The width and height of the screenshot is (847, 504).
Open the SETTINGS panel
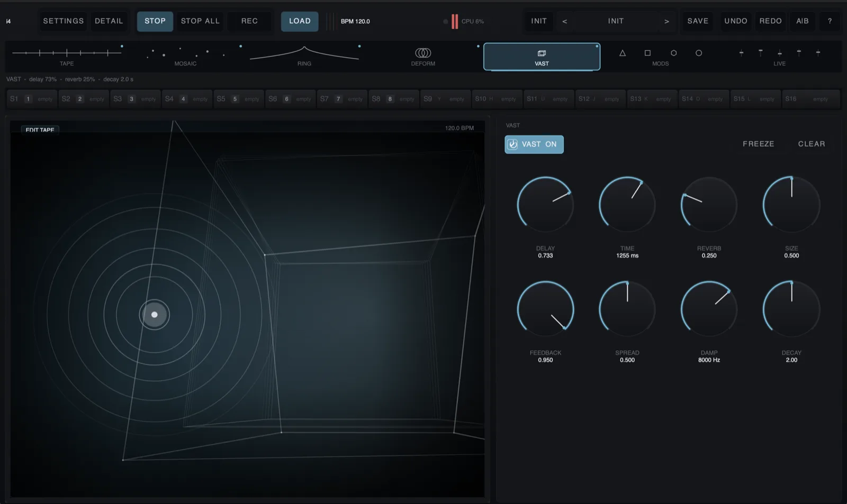point(64,21)
